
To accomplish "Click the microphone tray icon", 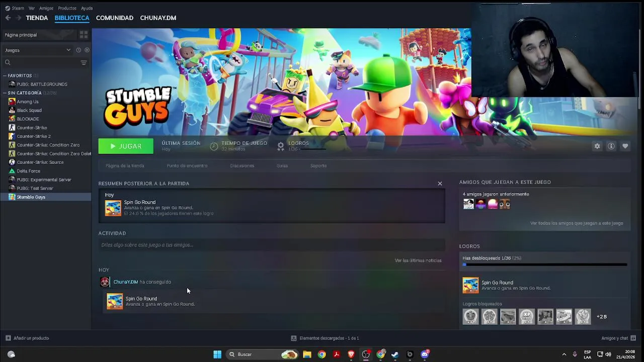I will [x=575, y=354].
